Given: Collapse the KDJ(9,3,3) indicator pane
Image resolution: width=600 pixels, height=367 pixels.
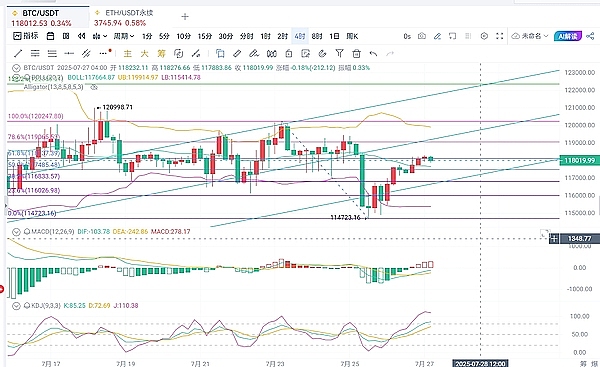Looking at the screenshot, I should click(x=16, y=305).
